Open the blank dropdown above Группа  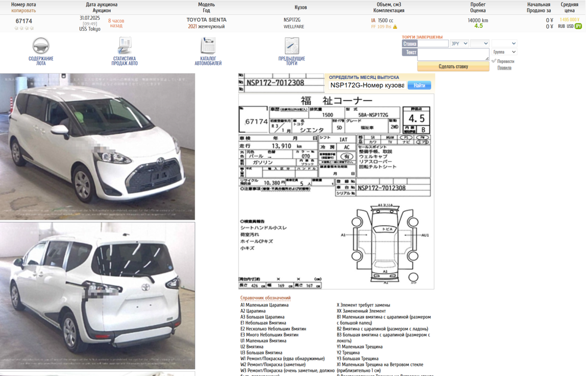(504, 44)
